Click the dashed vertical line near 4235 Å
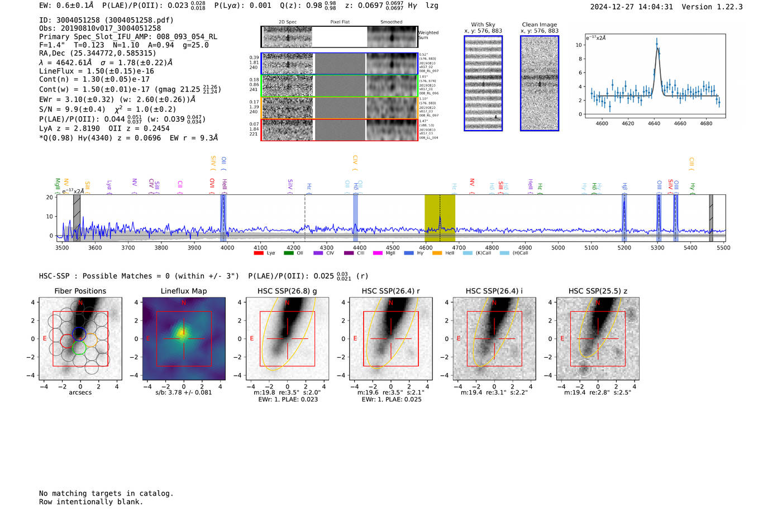 coord(305,218)
